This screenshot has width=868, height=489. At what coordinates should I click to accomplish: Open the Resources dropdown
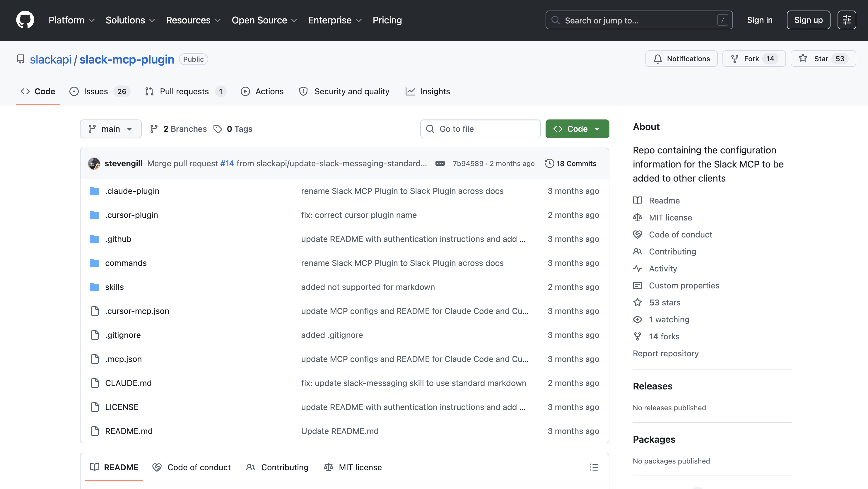tap(193, 20)
